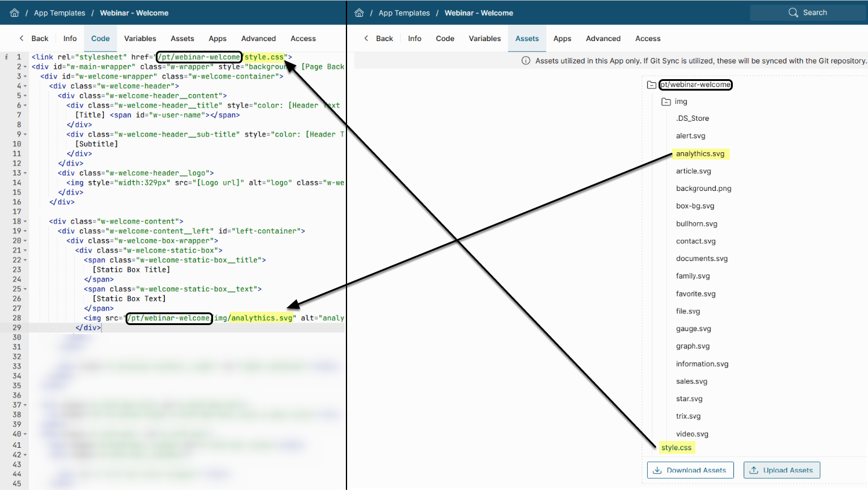Open App Templates in the left breadcrumb

(x=59, y=13)
